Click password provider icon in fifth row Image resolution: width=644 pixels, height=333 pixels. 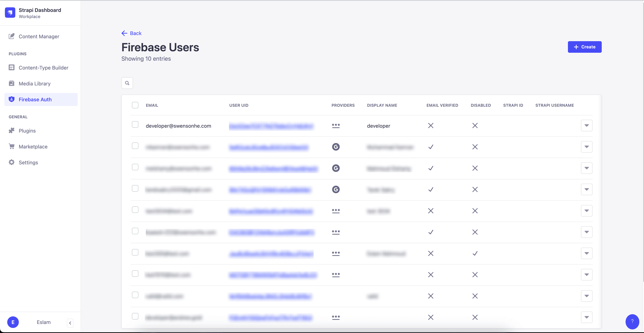tap(336, 211)
